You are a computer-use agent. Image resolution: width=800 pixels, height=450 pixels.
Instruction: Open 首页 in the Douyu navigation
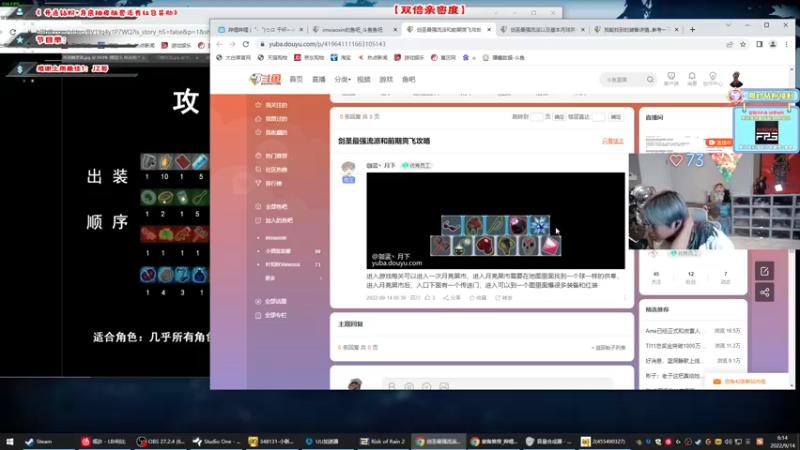tap(296, 80)
